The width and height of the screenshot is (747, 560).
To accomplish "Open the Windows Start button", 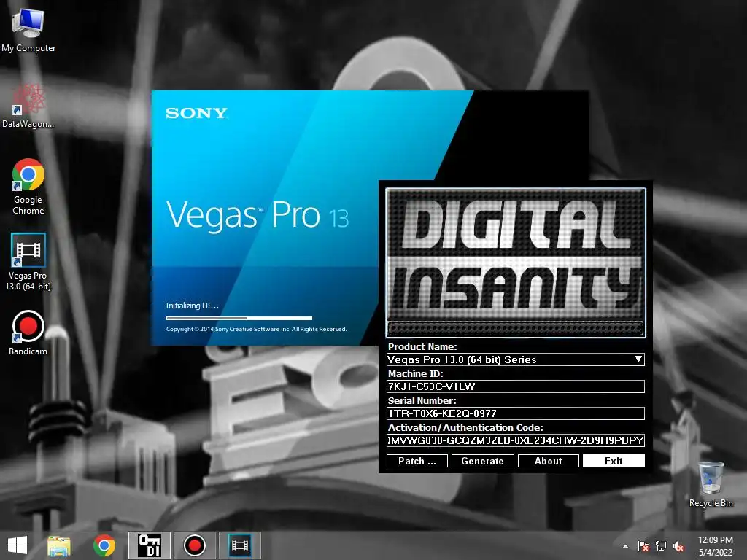I will pyautogui.click(x=18, y=545).
